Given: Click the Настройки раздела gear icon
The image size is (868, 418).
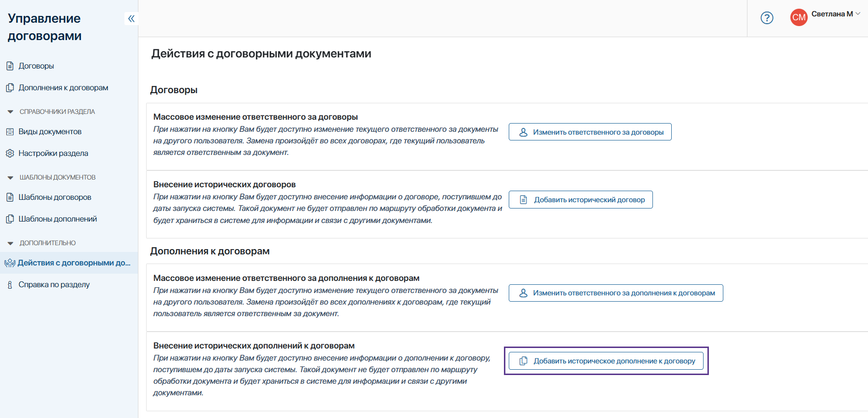Looking at the screenshot, I should (x=10, y=153).
